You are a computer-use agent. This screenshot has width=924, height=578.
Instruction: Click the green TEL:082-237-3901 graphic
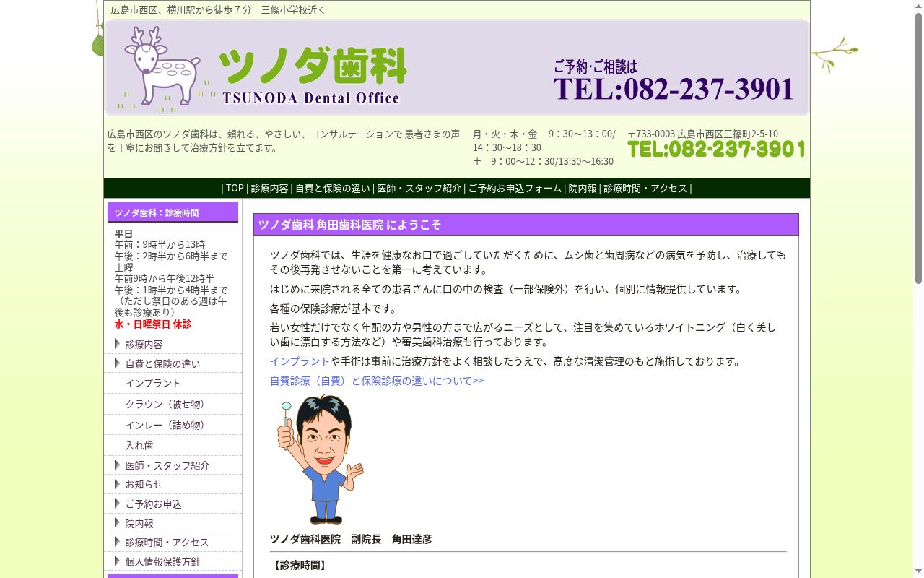coord(716,150)
